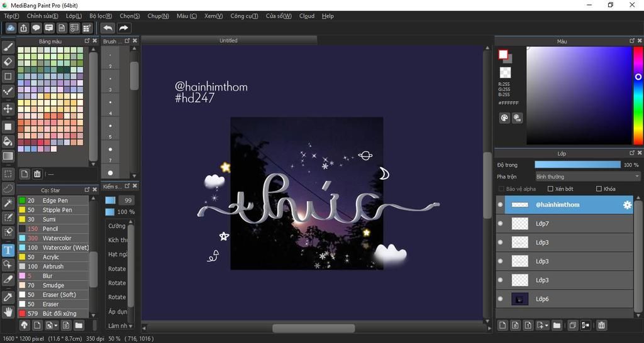
Task: Click the share/export icon in top toolbar
Action: point(24,28)
